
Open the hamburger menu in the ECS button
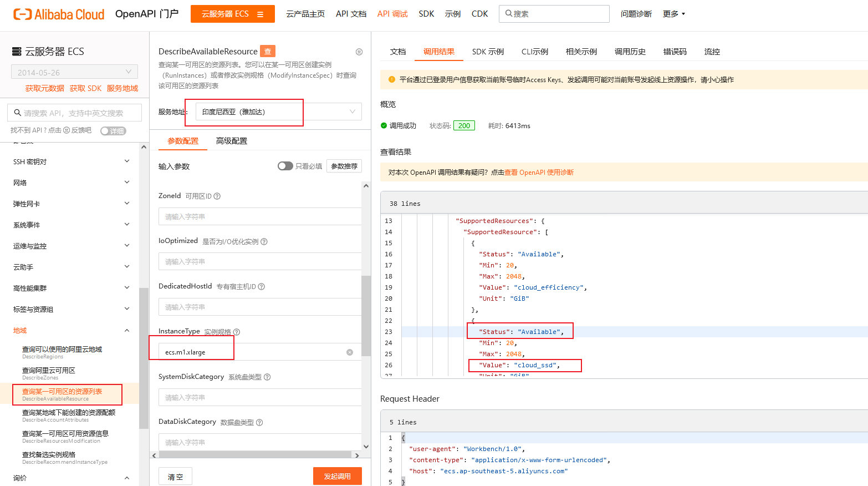point(260,14)
